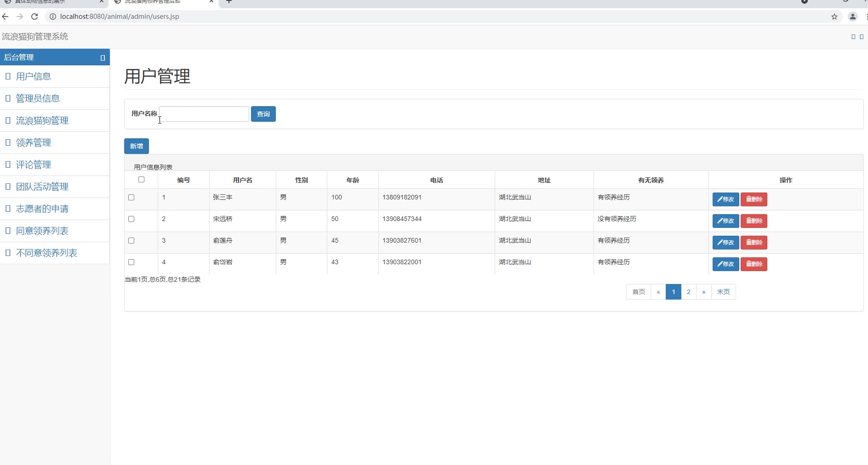Select the checkbox for user 宋远桥
Image resolution: width=868 pixels, height=465 pixels.
[x=131, y=219]
